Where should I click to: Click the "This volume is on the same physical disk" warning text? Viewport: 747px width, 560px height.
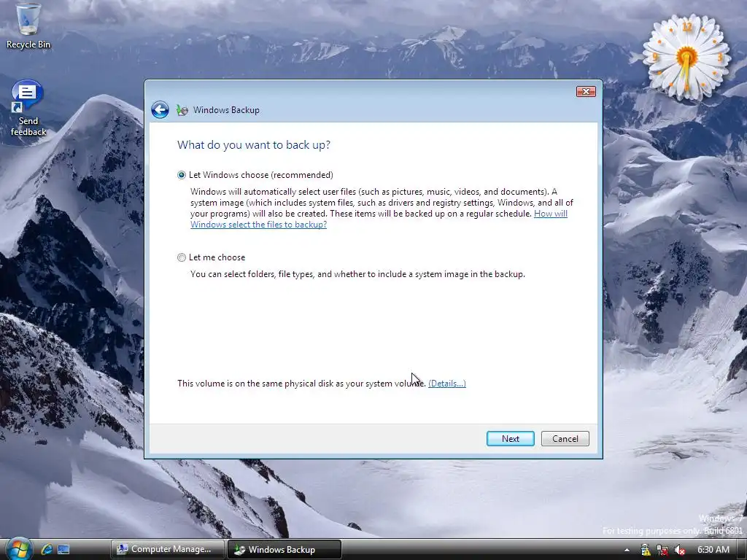(x=301, y=384)
